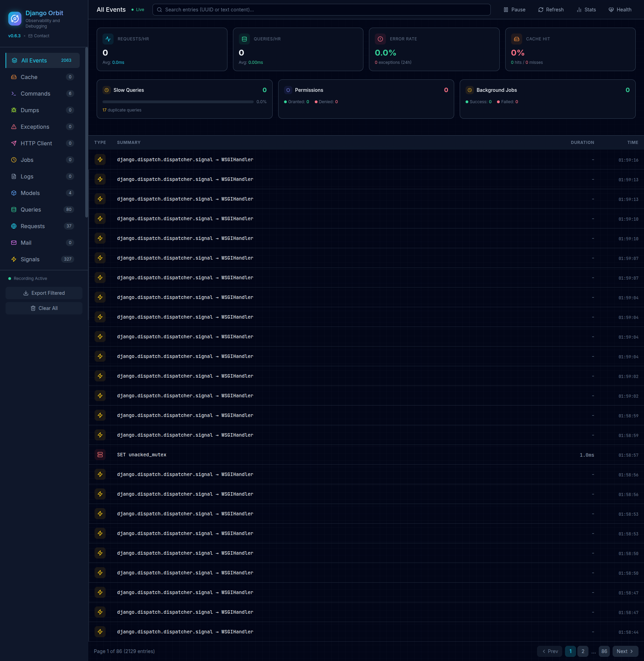
Task: Click the Export Filtered button
Action: pyautogui.click(x=44, y=293)
